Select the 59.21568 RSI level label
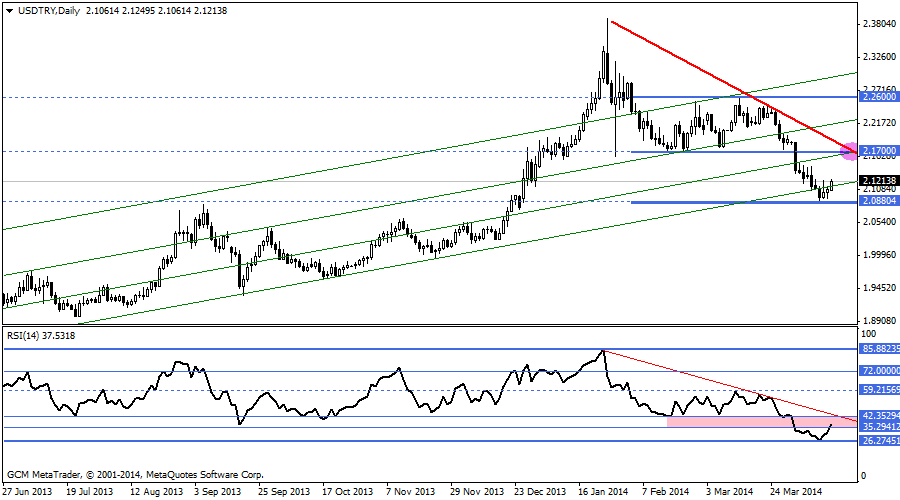The width and height of the screenshot is (900, 500). pyautogui.click(x=880, y=389)
